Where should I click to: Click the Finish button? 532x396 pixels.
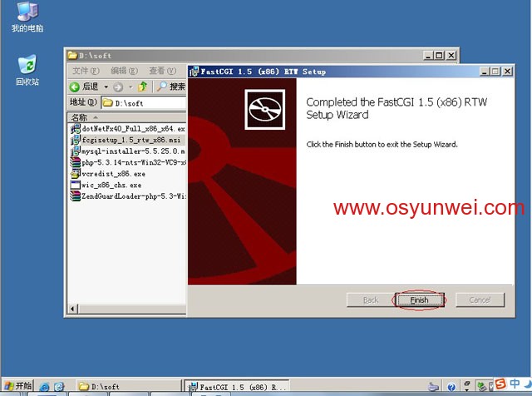[x=419, y=299]
